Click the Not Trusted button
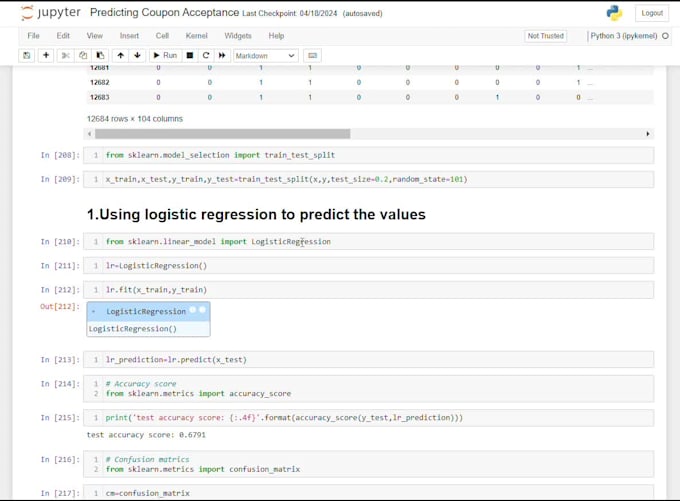 546,36
